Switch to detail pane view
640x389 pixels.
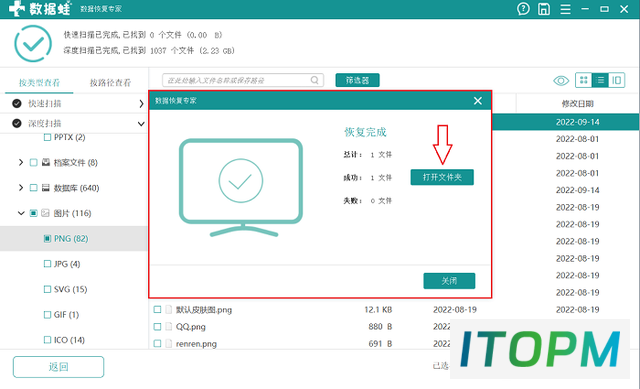pyautogui.click(x=616, y=80)
